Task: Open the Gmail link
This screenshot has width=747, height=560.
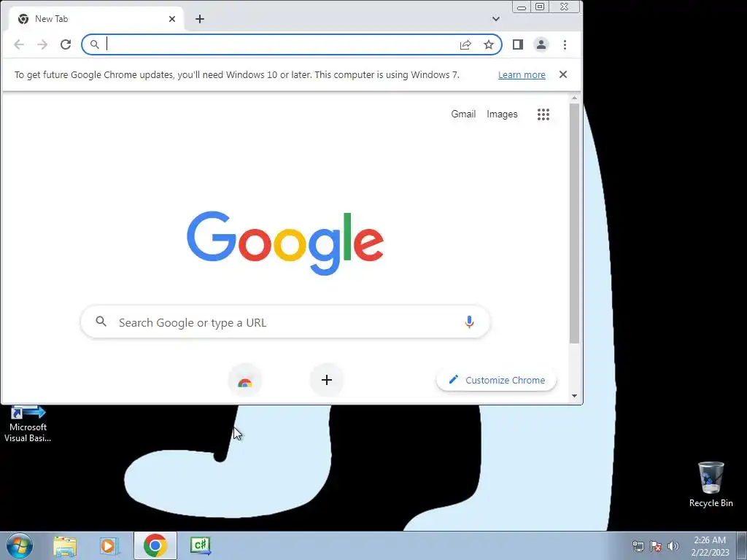Action: (x=463, y=114)
